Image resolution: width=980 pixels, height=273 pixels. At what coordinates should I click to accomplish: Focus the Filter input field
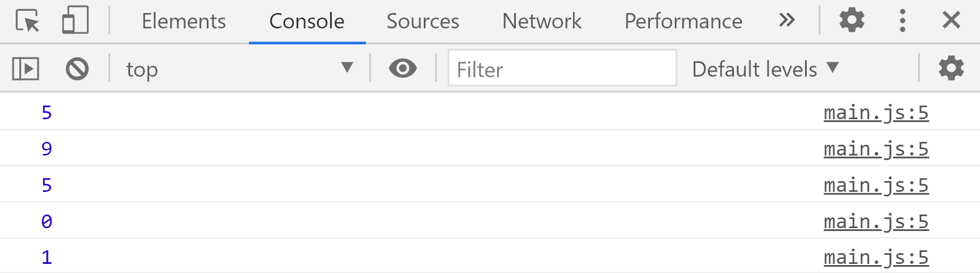562,68
